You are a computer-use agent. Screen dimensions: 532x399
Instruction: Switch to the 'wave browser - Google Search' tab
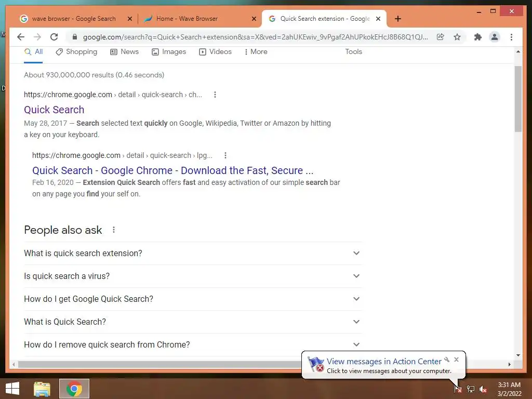[74, 19]
